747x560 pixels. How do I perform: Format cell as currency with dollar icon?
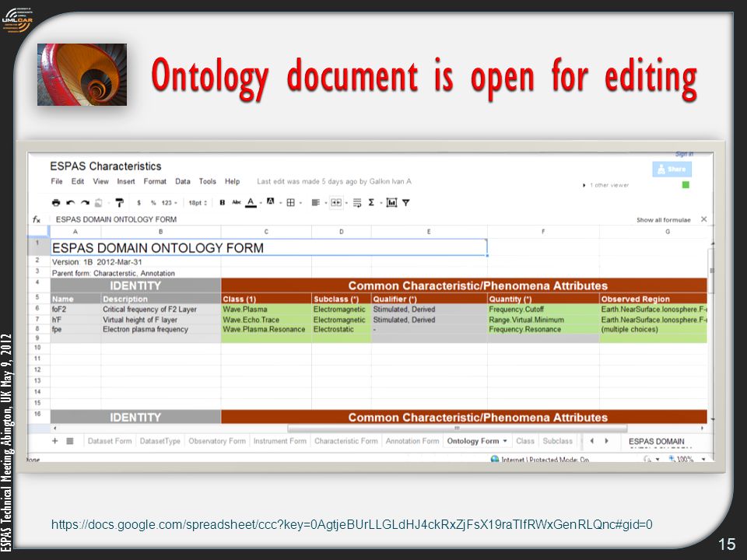click(139, 203)
